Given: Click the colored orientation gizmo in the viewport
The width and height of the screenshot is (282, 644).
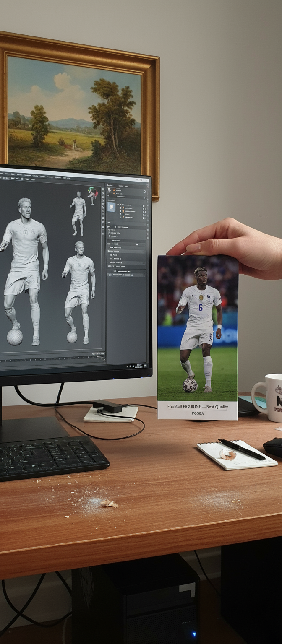Looking at the screenshot, I should [x=92, y=193].
